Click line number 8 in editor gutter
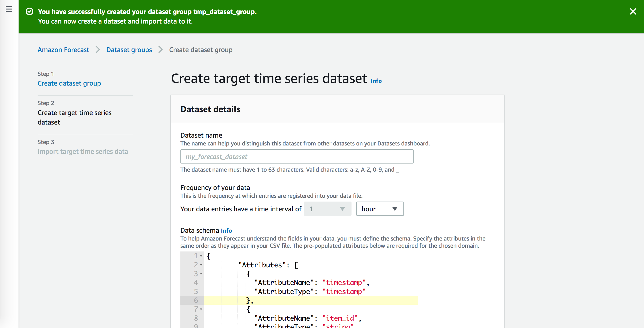 coord(196,318)
